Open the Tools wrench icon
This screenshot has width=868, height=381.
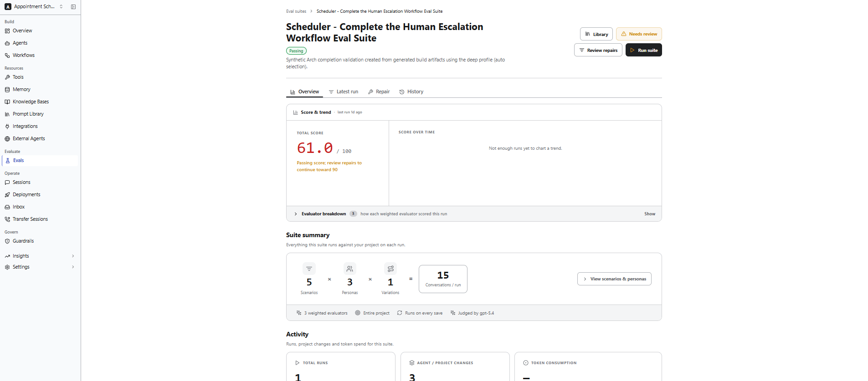point(7,77)
